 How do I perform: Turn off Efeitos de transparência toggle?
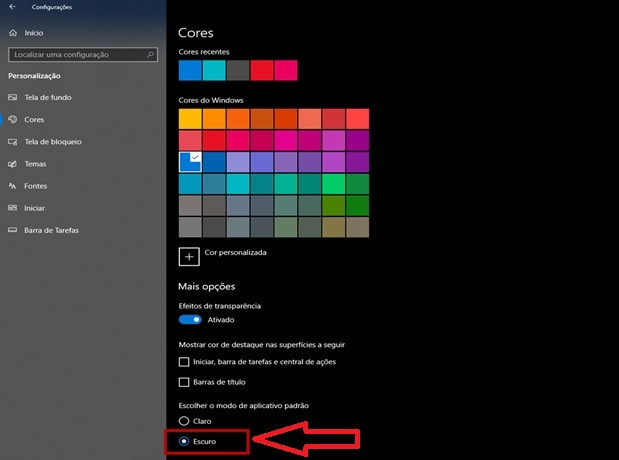pos(190,319)
